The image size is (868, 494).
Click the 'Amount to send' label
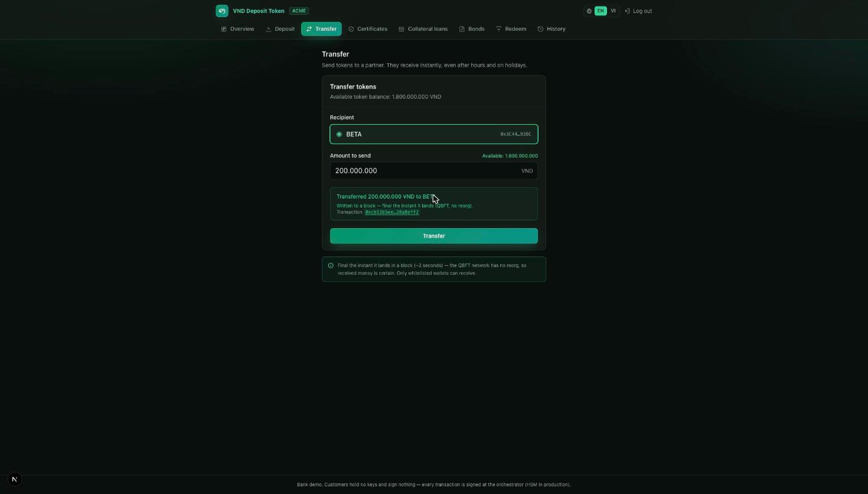point(350,156)
